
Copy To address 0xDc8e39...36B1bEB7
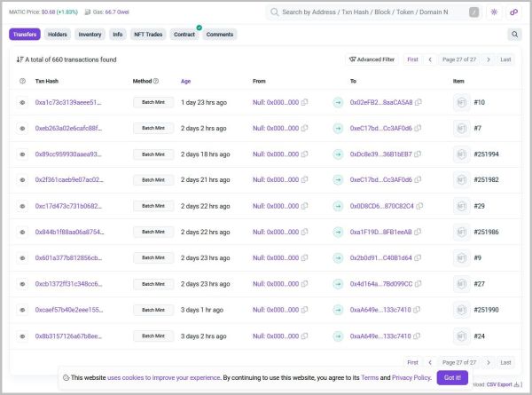tap(418, 154)
